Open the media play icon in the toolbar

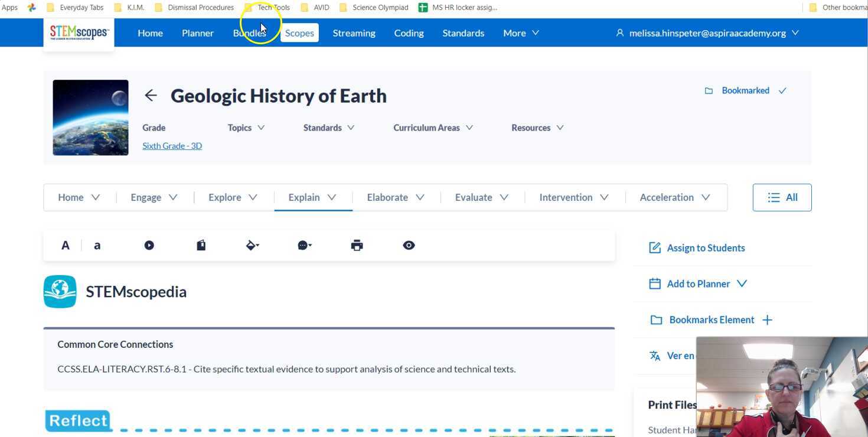point(149,245)
